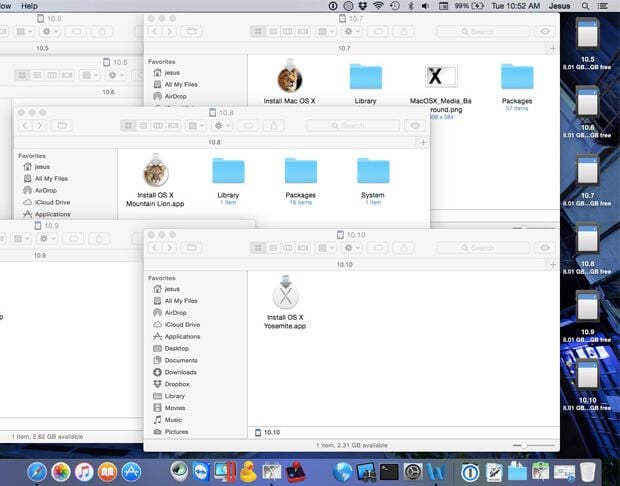Open Library folder in 10.8 window
This screenshot has height=486, width=620.
pyautogui.click(x=228, y=171)
